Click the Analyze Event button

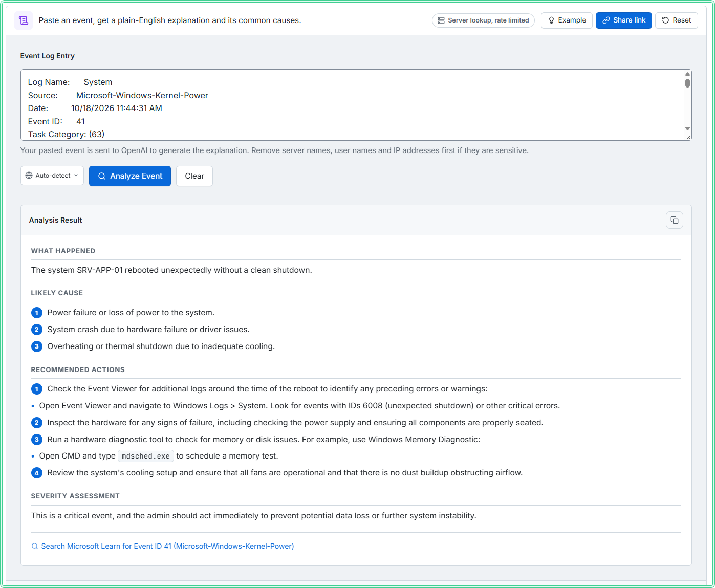[x=130, y=176]
